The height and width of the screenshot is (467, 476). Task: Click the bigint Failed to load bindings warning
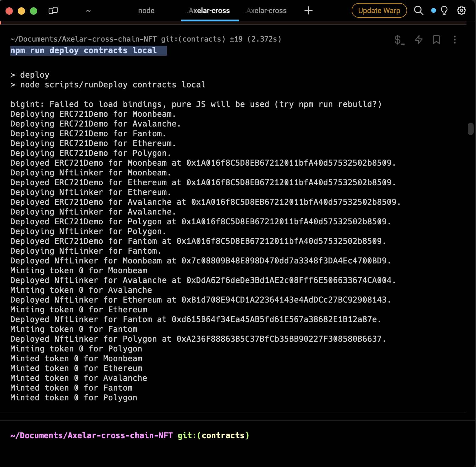196,104
